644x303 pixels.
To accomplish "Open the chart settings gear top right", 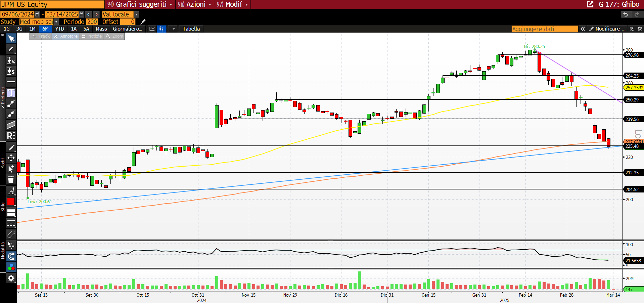I will click(x=640, y=29).
